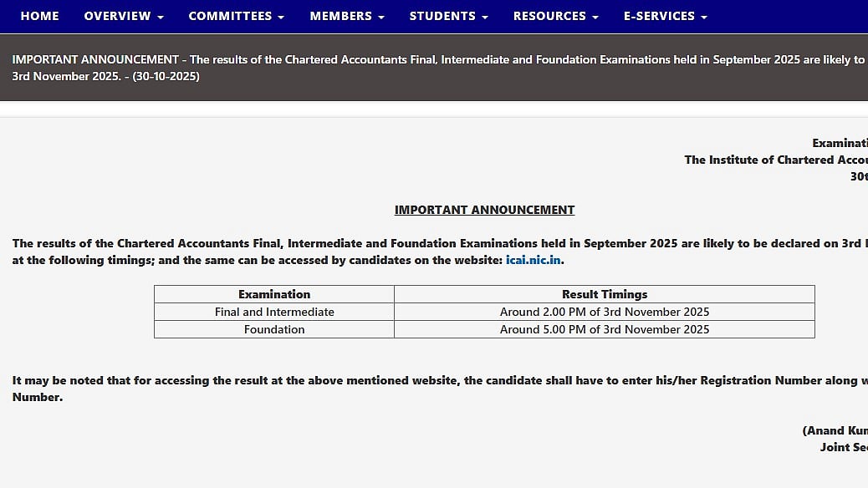Click the underlined IMPORTANT ANNOUNCEMENT heading
This screenshot has height=488, width=868.
pos(484,210)
